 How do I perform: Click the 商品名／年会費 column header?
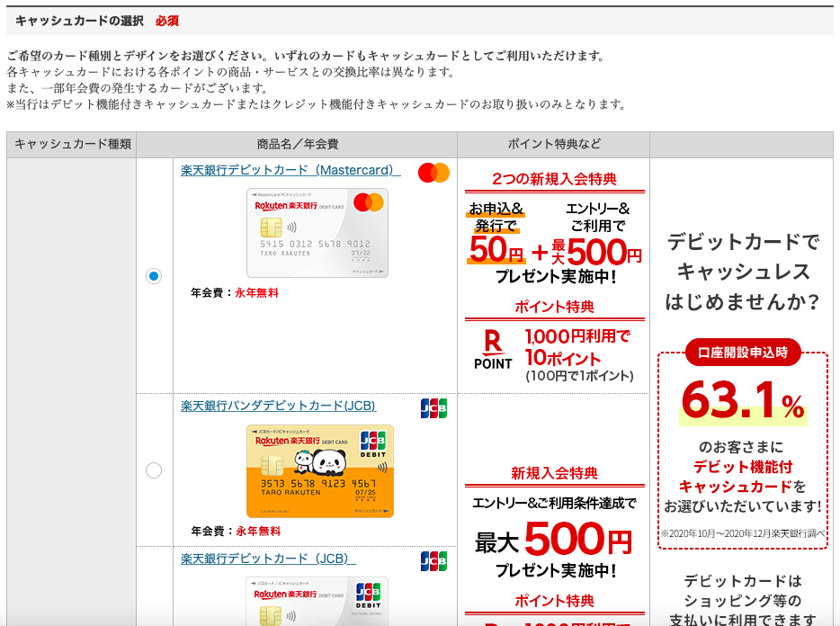(x=298, y=144)
